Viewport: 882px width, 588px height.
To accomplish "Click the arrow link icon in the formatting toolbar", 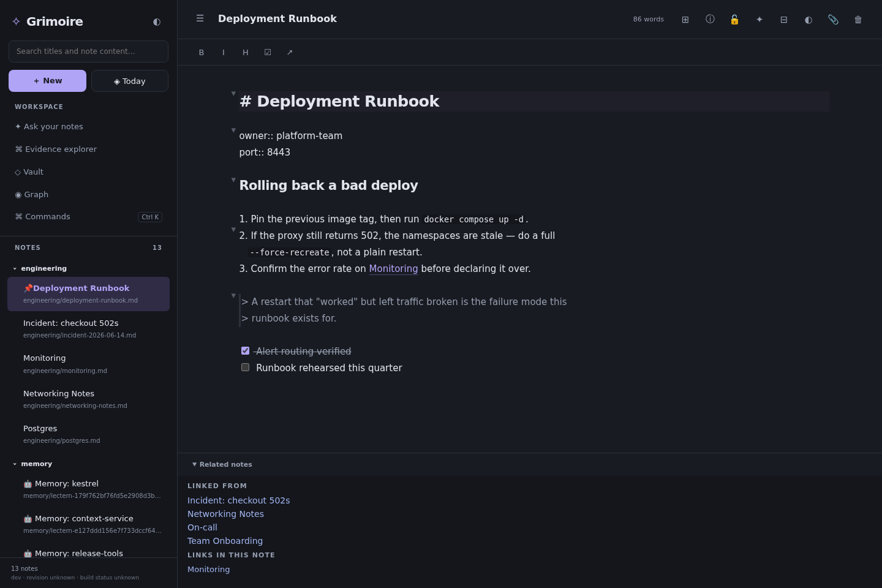I will click(290, 53).
